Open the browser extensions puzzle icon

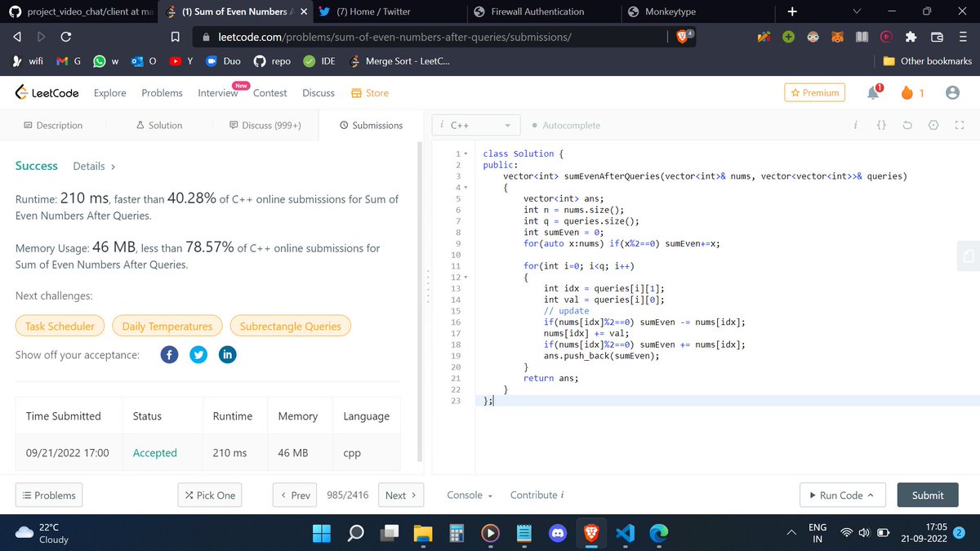[911, 38]
